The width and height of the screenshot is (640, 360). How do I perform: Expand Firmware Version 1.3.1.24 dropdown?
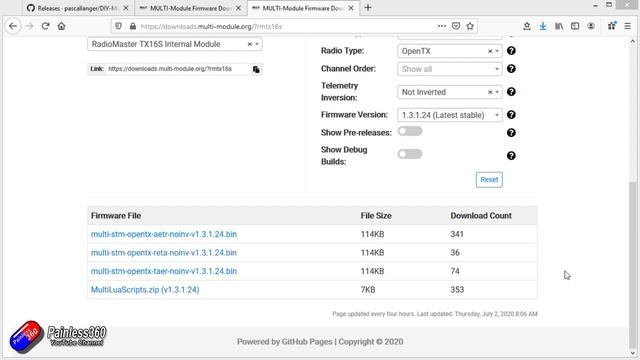pos(450,115)
